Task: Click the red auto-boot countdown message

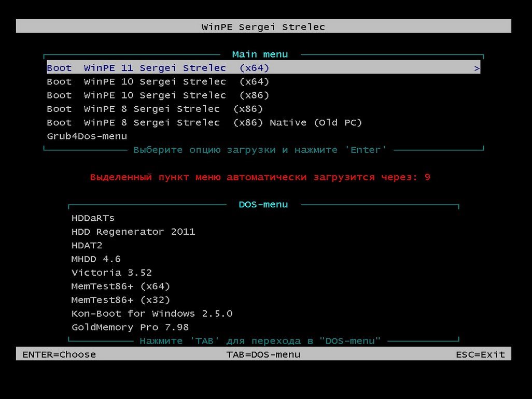Action: coord(260,177)
